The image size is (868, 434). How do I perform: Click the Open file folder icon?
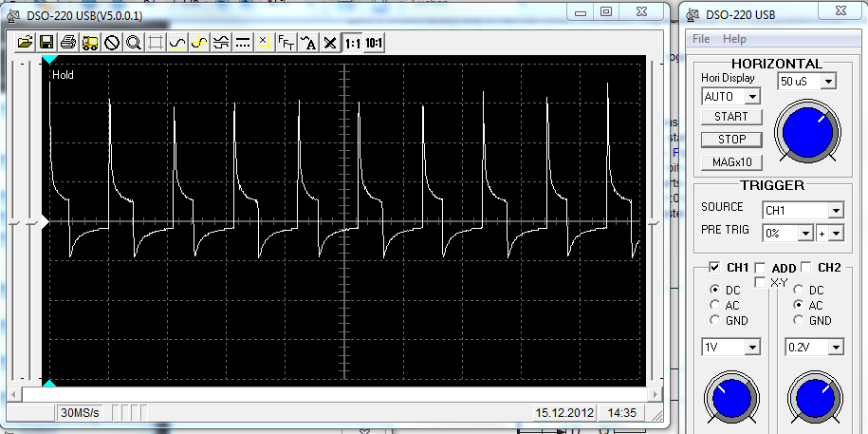click(26, 42)
